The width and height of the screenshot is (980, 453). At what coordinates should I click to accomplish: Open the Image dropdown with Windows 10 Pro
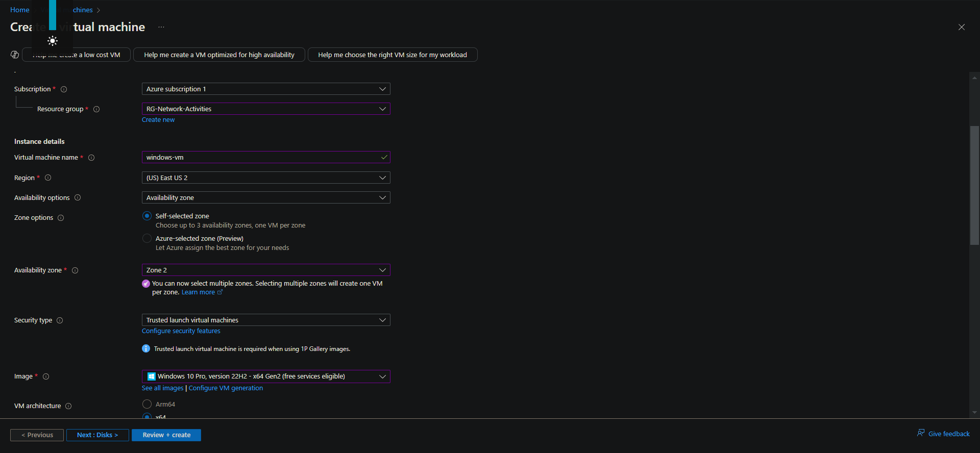coord(266,376)
